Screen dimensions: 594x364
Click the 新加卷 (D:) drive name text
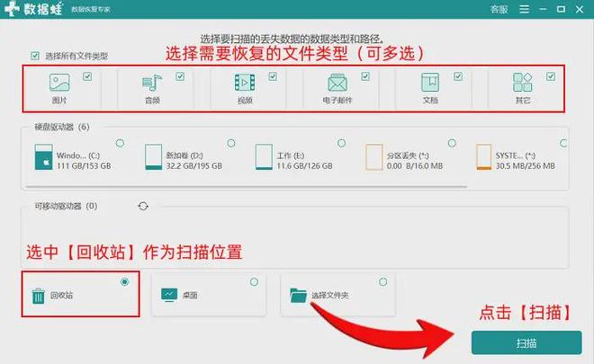point(184,155)
